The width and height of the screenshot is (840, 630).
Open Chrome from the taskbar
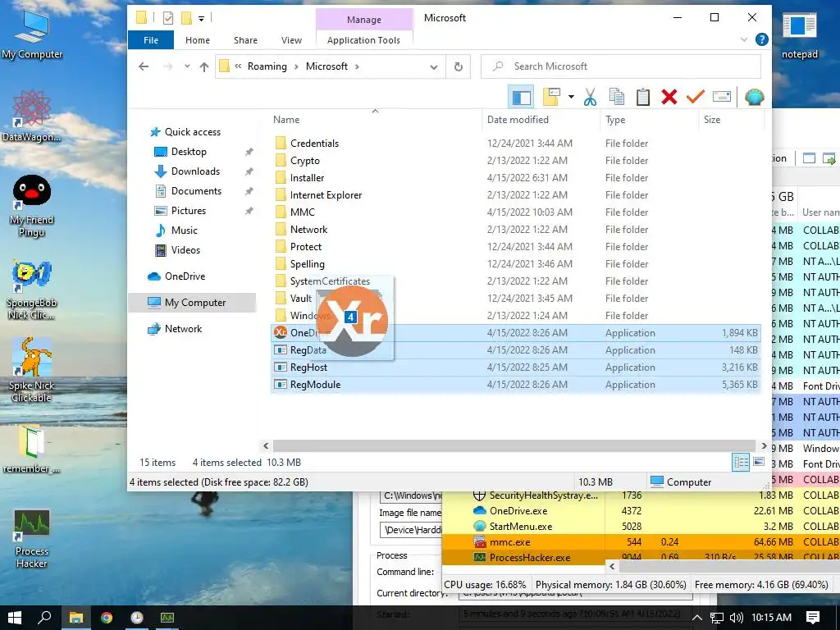pos(107,618)
